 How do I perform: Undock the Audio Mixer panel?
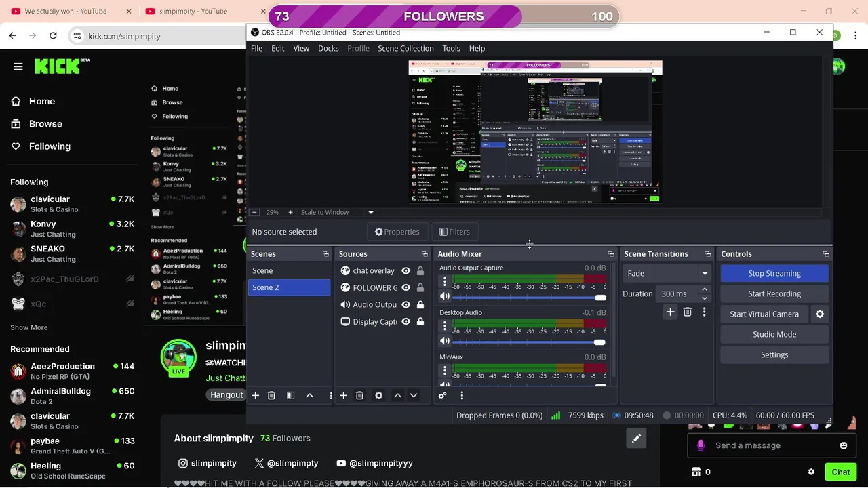(x=610, y=253)
